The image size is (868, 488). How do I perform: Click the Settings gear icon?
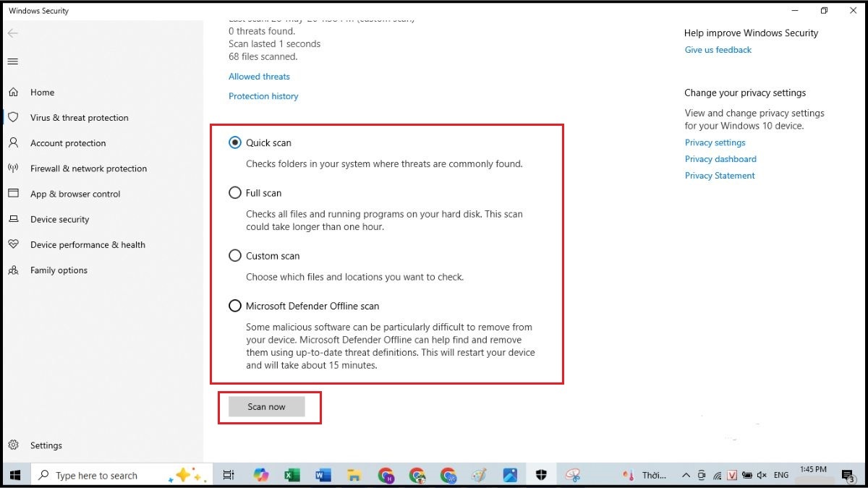[x=13, y=445]
